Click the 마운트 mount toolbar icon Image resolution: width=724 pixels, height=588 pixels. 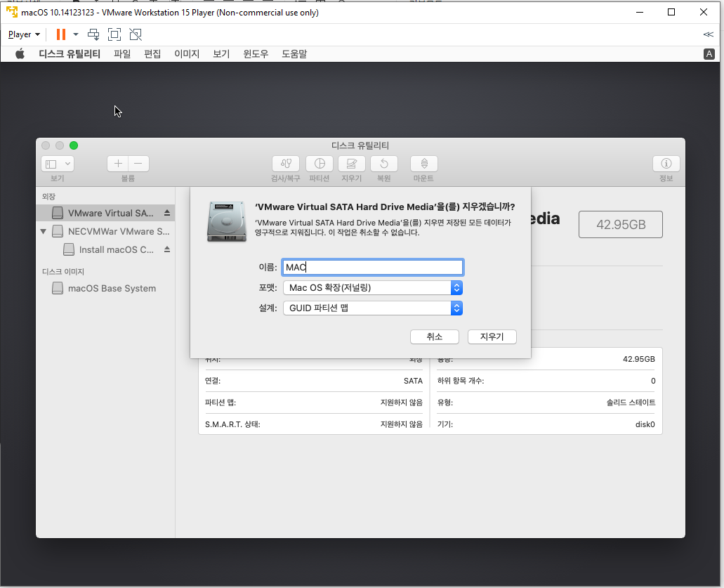pos(424,164)
